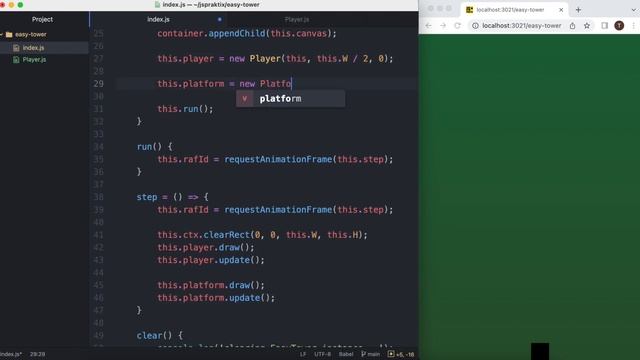This screenshot has height=360, width=640.
Task: Select the index.js editor tab
Action: 158,19
